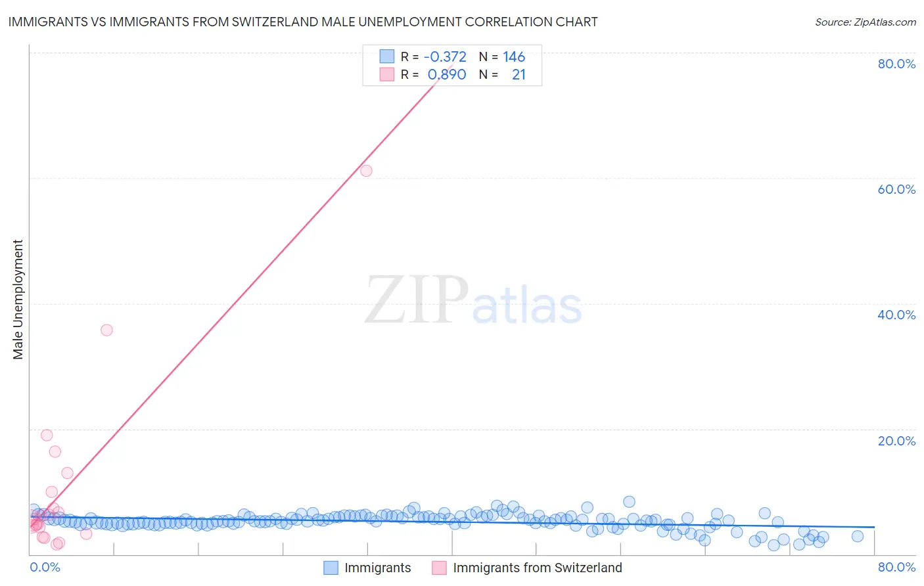Click the blue Immigrants swatch in bottom legend
Viewport: 924px width, 586px height.
point(331,568)
